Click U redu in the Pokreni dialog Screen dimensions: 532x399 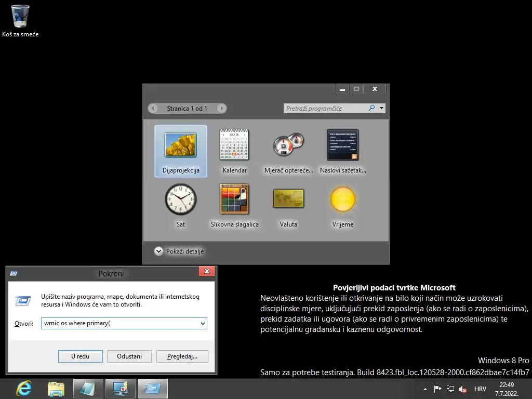[x=81, y=356]
